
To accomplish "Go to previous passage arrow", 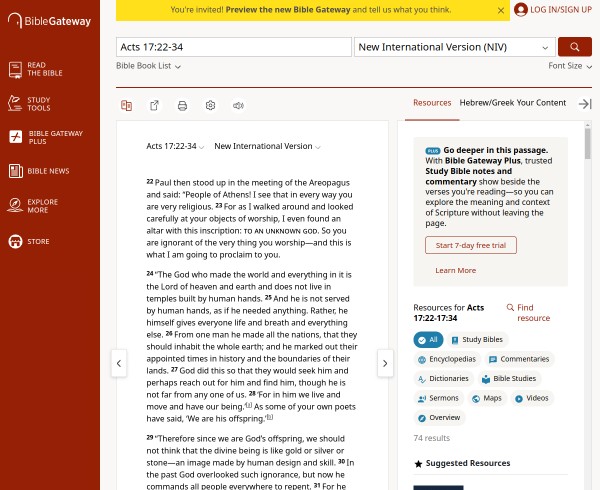I will coord(119,363).
